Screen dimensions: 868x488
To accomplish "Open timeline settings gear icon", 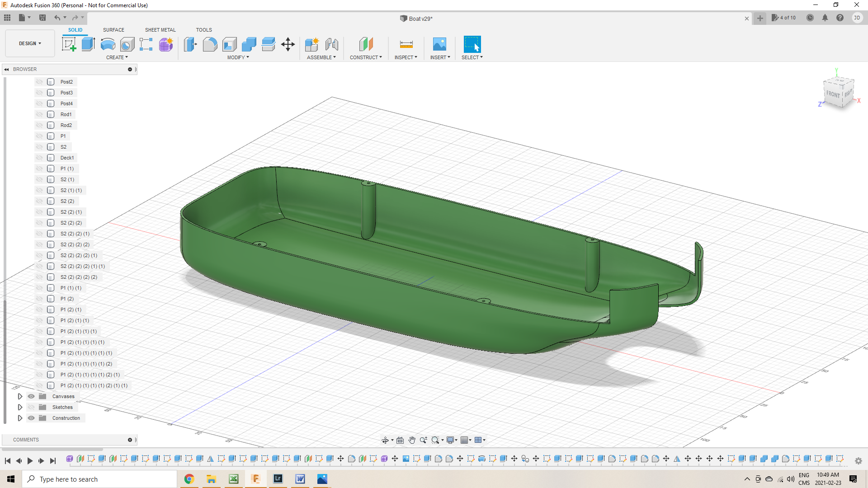I will coord(859,461).
